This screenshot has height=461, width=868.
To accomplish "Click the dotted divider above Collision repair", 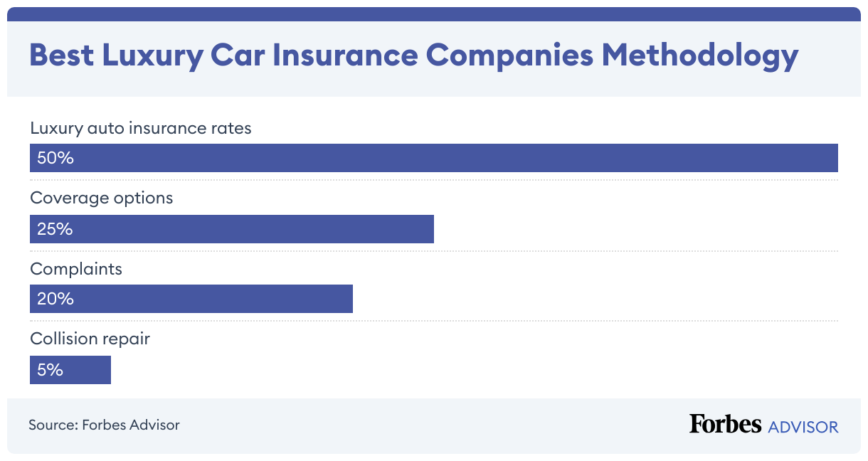I will [x=434, y=321].
